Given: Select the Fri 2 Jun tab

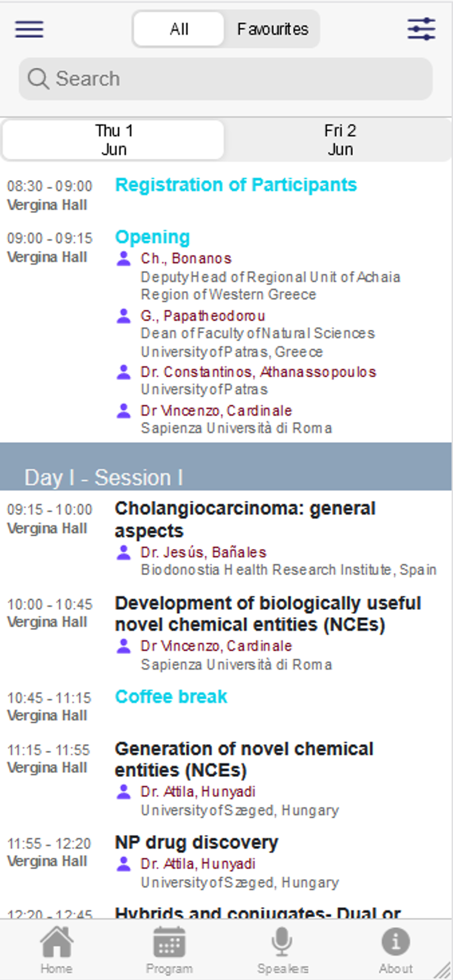Looking at the screenshot, I should [340, 140].
